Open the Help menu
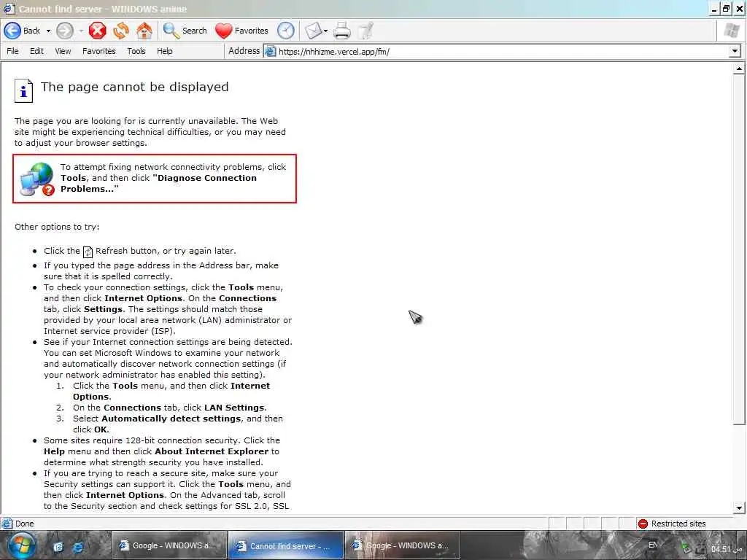 point(165,51)
